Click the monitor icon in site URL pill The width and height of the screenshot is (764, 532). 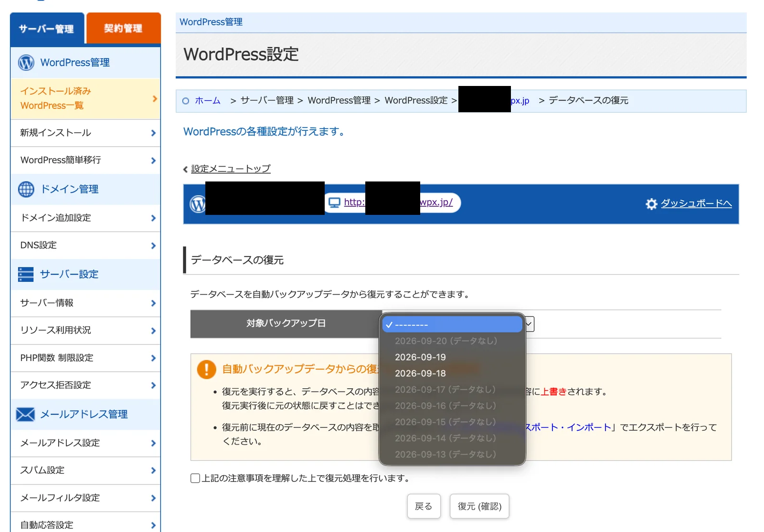[x=335, y=202]
